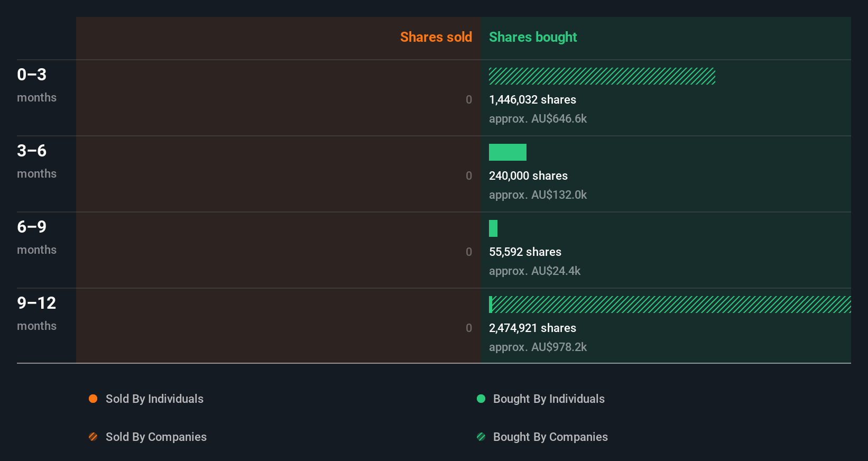Screen dimensions: 868x461
Task: Select the 240,000 shares value
Action: [x=528, y=176]
